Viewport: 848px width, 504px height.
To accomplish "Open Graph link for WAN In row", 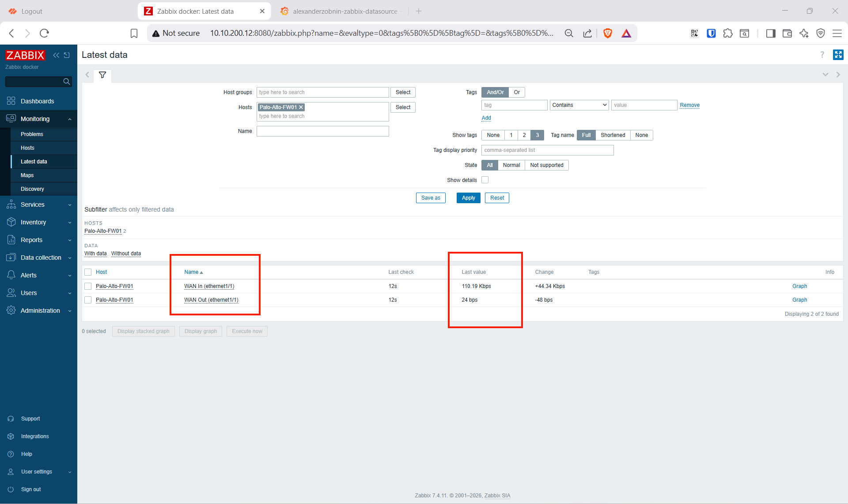I will click(x=799, y=286).
